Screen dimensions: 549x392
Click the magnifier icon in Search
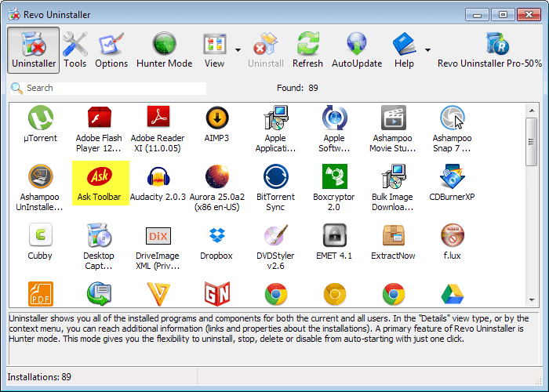[x=16, y=88]
